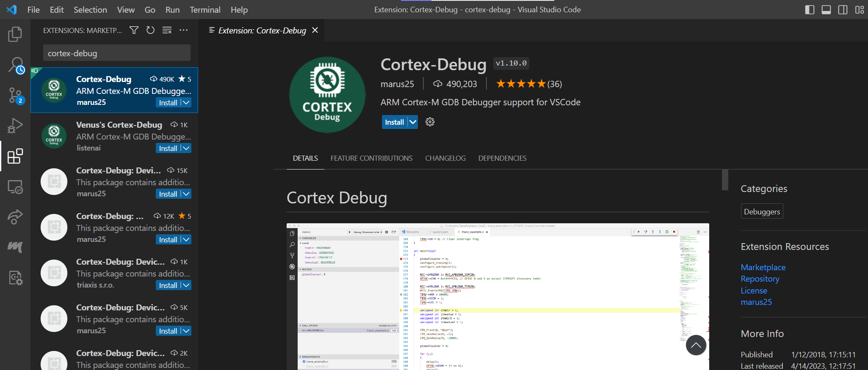
Task: Open Install dropdown for 15K Cortex-Debug: Devi...
Action: pyautogui.click(x=186, y=194)
